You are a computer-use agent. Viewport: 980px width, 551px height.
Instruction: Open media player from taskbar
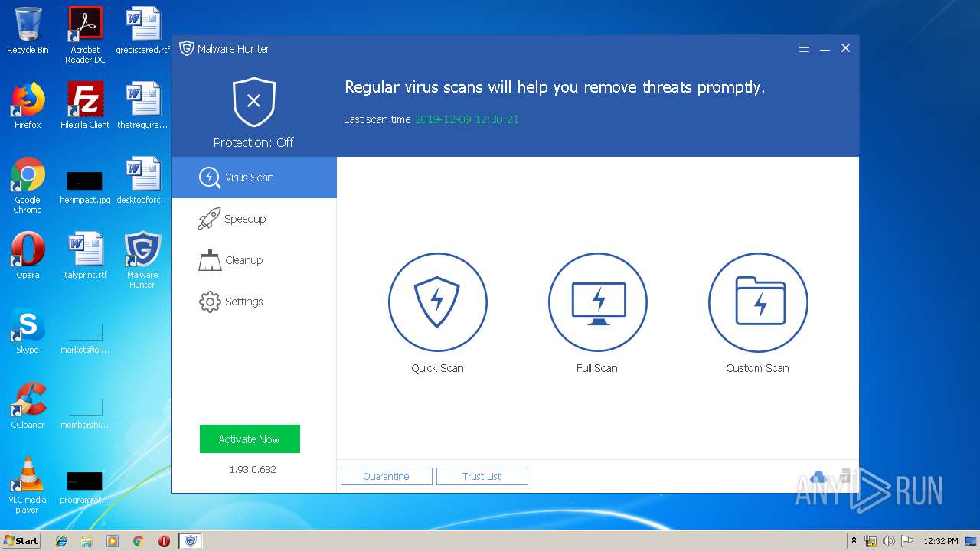click(x=113, y=541)
